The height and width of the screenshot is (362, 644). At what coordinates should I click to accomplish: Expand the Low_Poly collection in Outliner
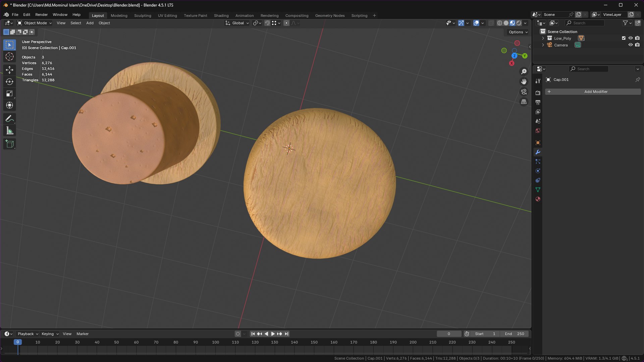click(543, 38)
